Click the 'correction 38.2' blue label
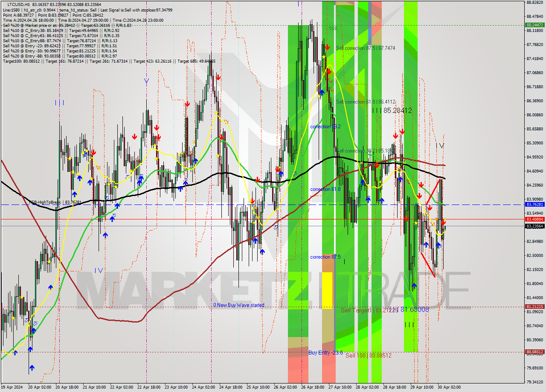The height and width of the screenshot is (392, 546). pyautogui.click(x=325, y=127)
